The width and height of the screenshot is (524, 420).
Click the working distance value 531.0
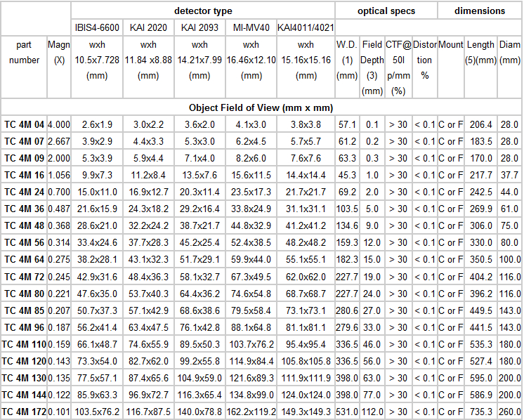[x=347, y=411]
